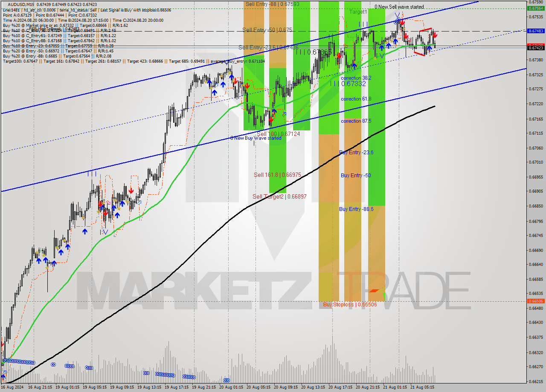Click the '0 New Buy Wave started' text
The height and width of the screenshot is (392, 546).
(x=256, y=138)
